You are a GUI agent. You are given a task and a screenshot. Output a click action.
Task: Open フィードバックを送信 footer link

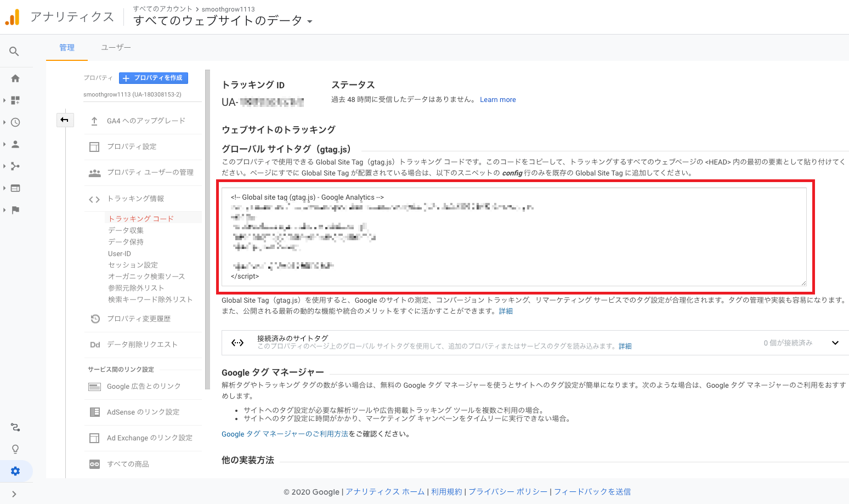pos(592,492)
